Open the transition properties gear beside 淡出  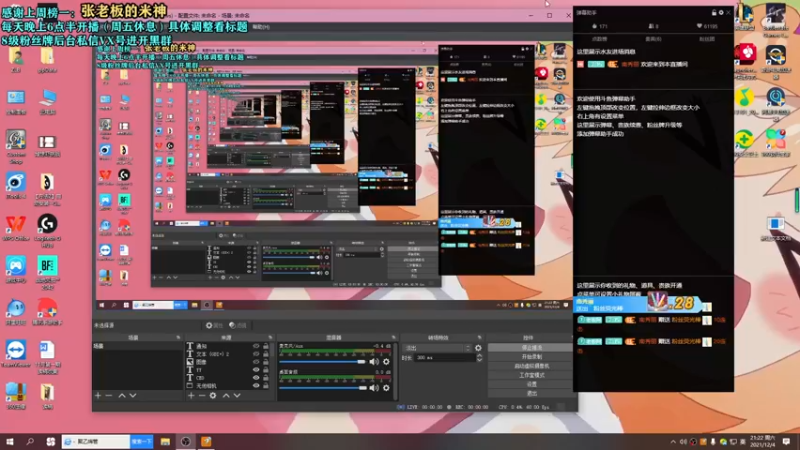pos(478,348)
